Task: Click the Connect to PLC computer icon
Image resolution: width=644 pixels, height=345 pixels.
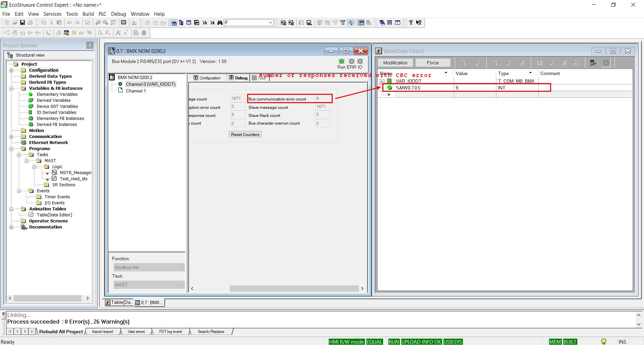Action: (309, 22)
